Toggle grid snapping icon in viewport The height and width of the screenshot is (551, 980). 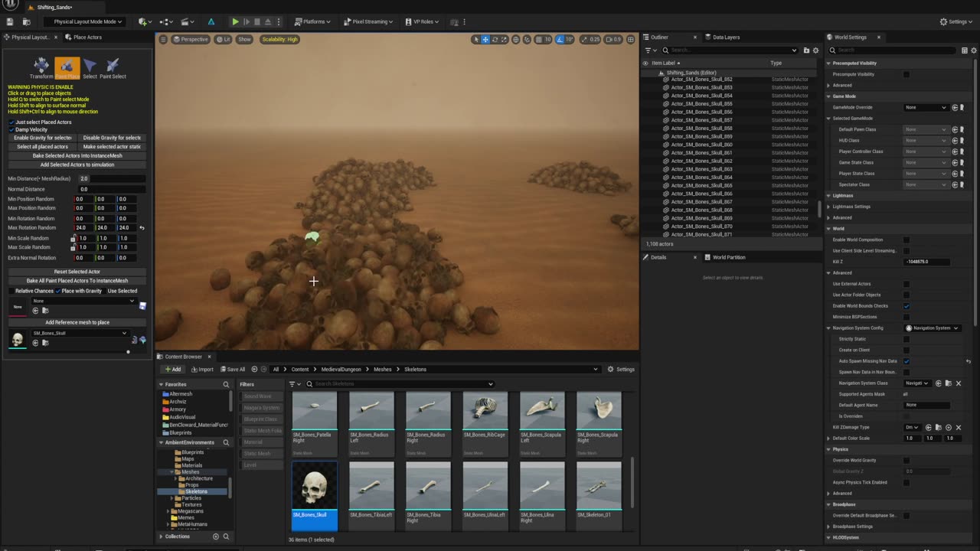pyautogui.click(x=537, y=39)
